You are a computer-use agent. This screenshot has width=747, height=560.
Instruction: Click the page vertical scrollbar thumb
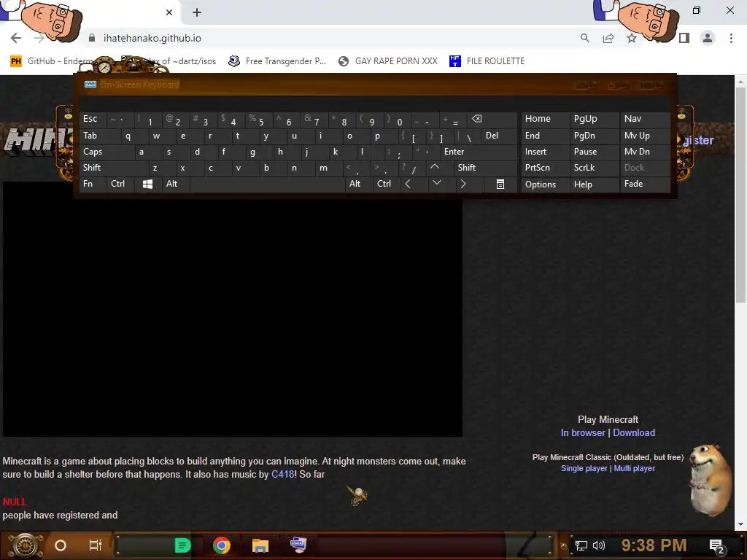click(740, 195)
